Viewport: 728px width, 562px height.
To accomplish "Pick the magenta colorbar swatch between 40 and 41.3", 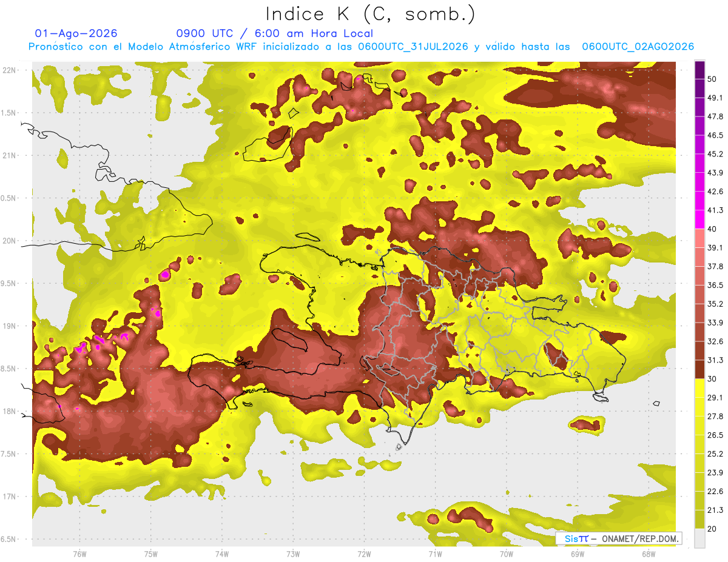I will pos(699,219).
